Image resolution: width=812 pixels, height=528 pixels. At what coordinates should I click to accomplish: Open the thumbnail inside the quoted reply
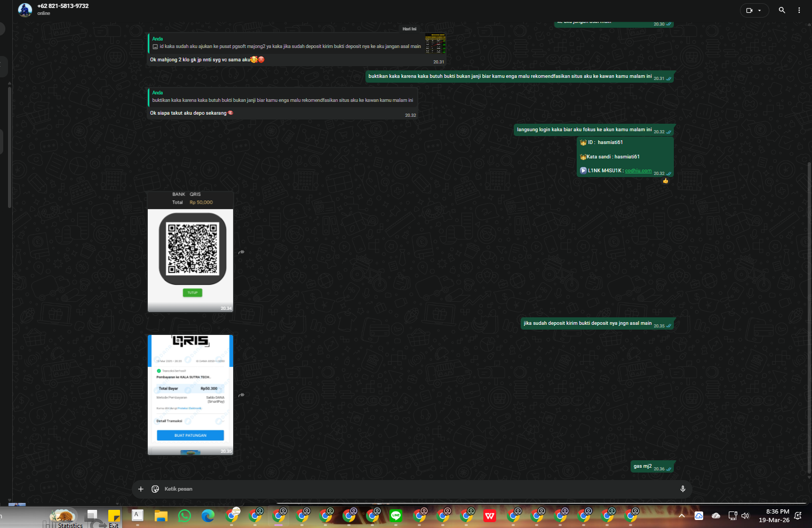tap(435, 43)
